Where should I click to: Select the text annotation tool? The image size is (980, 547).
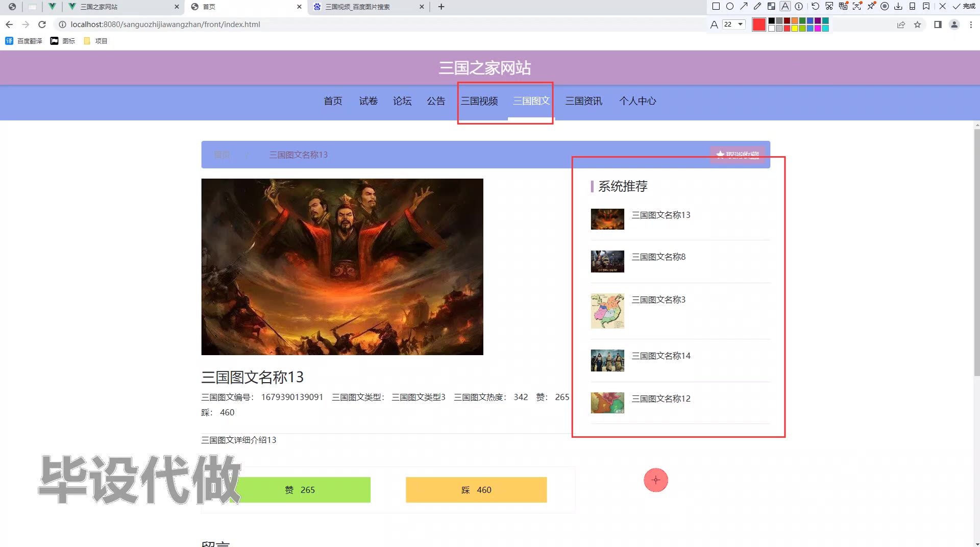785,7
